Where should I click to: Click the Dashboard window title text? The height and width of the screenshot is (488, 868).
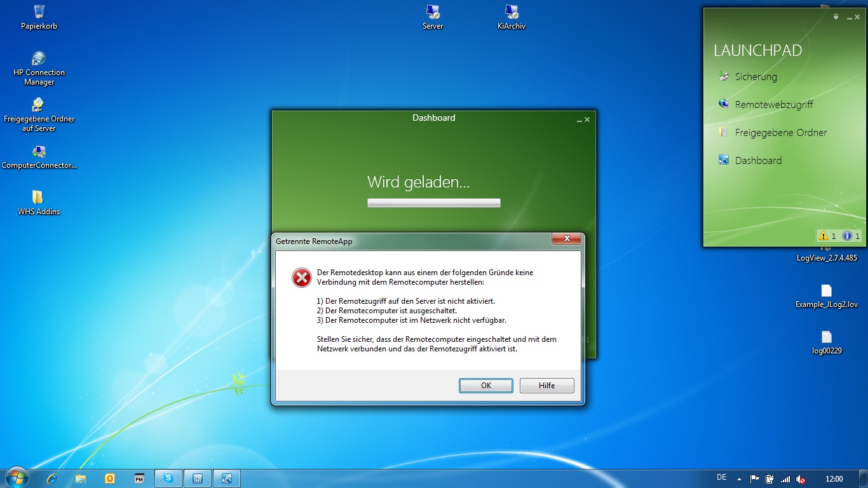click(434, 118)
